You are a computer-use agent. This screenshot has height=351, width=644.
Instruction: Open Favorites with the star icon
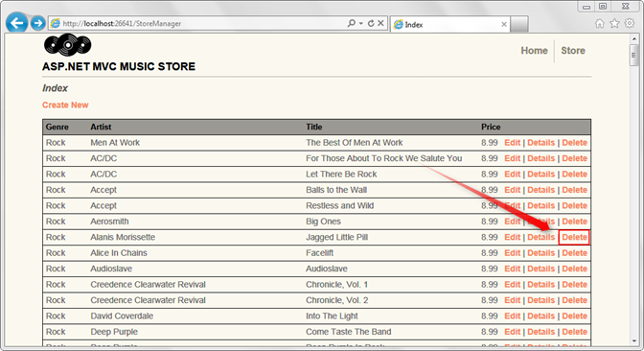coord(614,23)
